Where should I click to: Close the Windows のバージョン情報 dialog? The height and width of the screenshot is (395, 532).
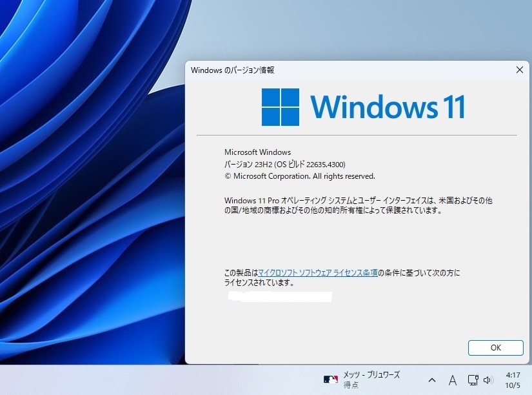519,70
